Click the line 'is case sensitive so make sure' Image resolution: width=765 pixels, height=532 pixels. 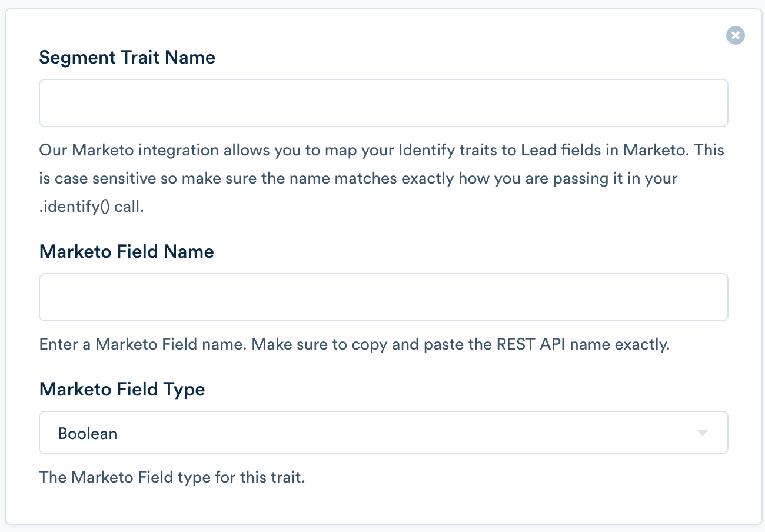(x=358, y=178)
